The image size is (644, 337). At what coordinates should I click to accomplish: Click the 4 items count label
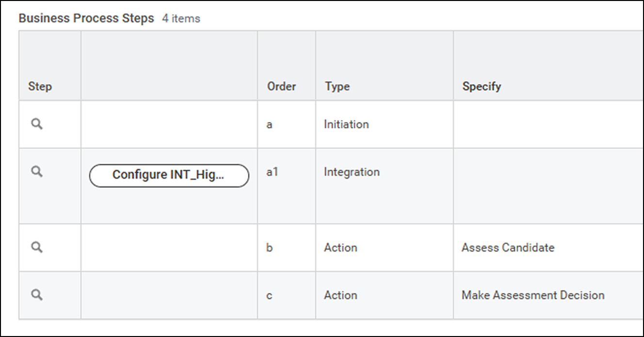tap(181, 19)
